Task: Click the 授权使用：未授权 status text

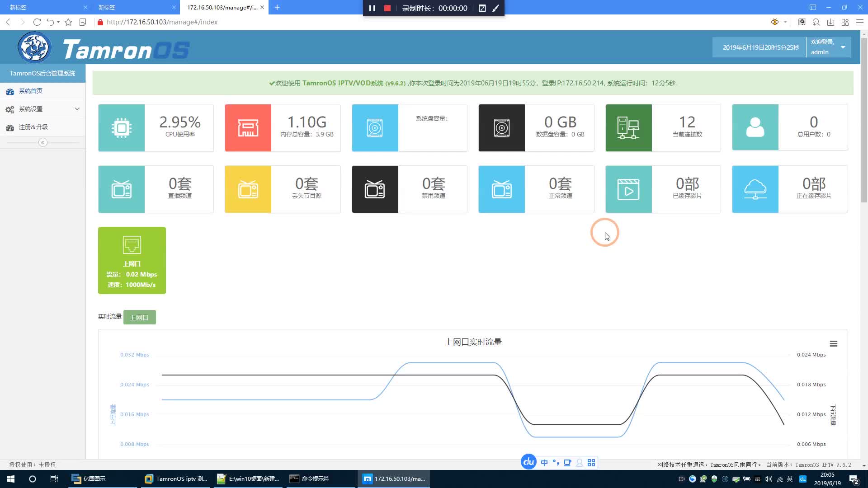Action: click(33, 465)
